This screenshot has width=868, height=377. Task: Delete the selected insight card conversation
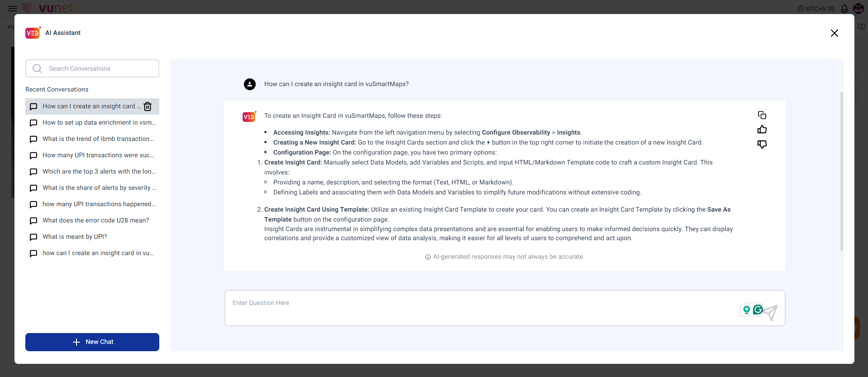[148, 106]
